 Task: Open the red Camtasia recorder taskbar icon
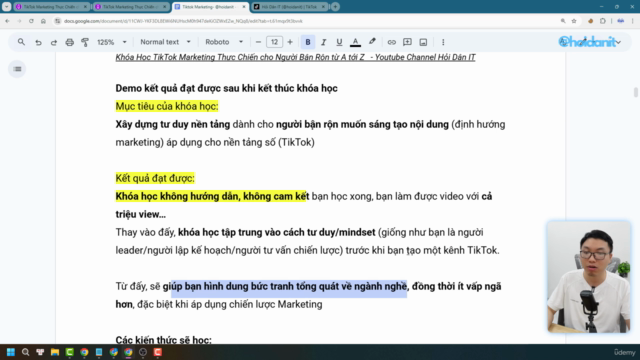(158, 352)
